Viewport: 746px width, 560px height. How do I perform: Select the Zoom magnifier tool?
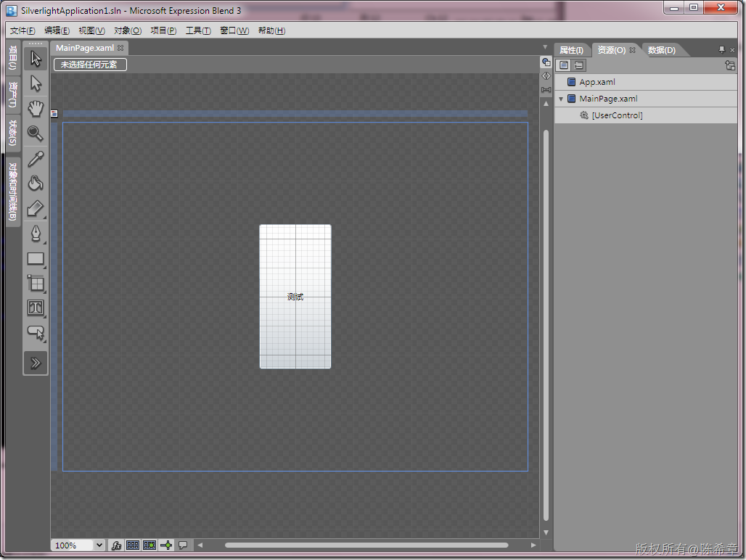coord(36,133)
